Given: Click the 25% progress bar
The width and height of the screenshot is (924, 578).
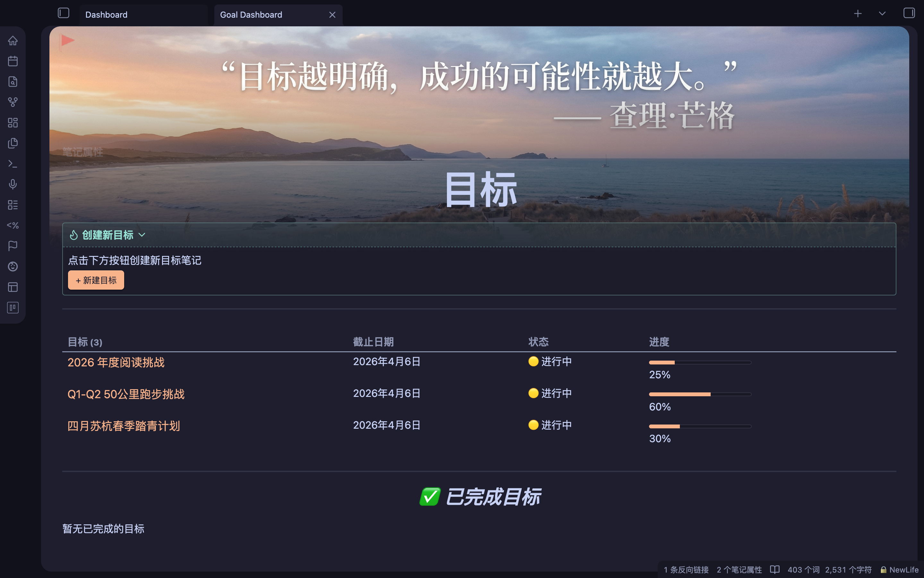Looking at the screenshot, I should coord(700,363).
